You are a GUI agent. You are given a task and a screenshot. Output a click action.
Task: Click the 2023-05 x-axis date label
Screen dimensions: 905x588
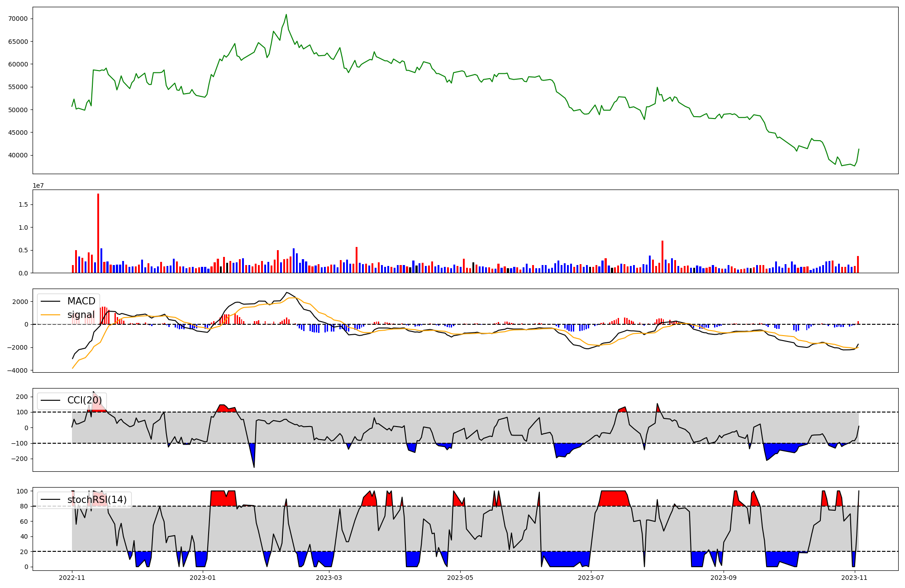point(460,578)
